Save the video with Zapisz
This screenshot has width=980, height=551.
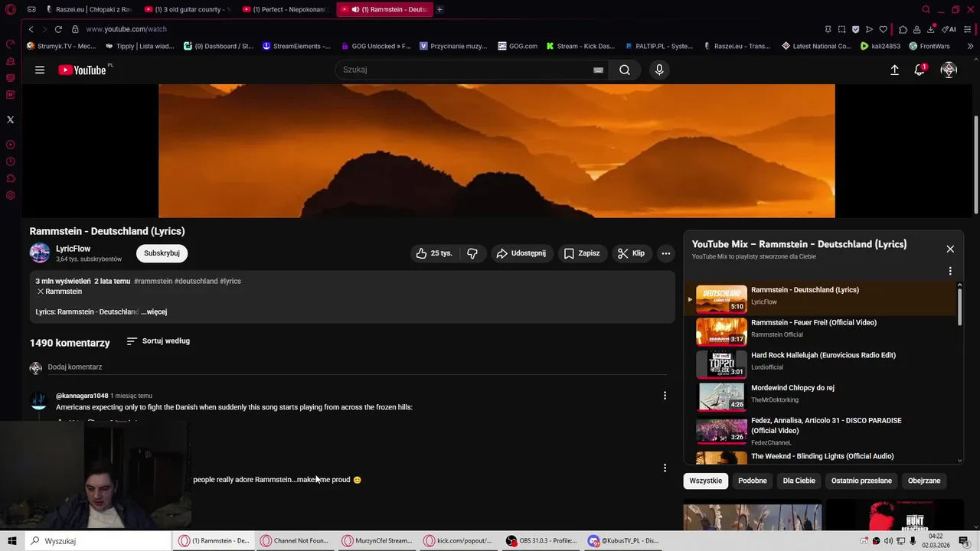click(x=582, y=253)
